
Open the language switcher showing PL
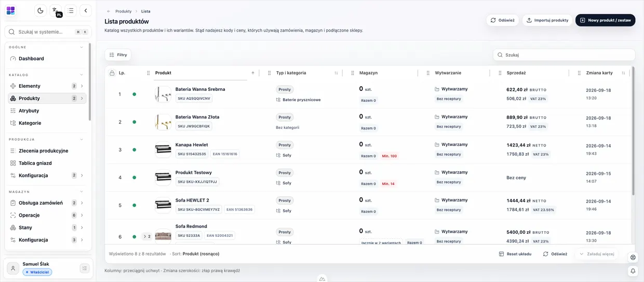56,10
